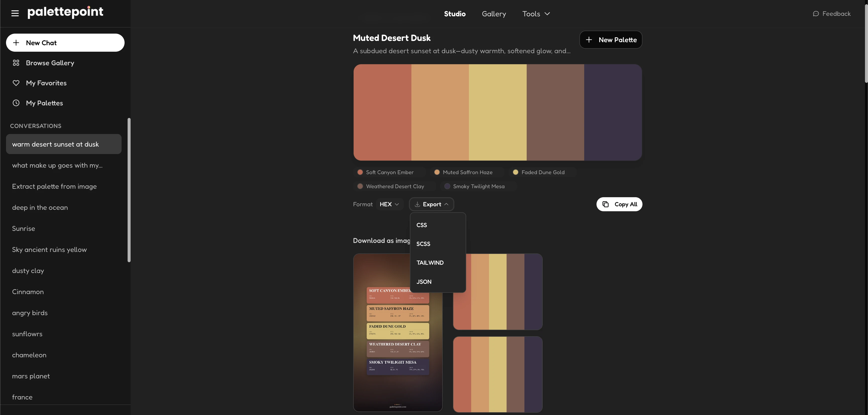Open the 'Cinnamon' conversation

click(x=28, y=292)
